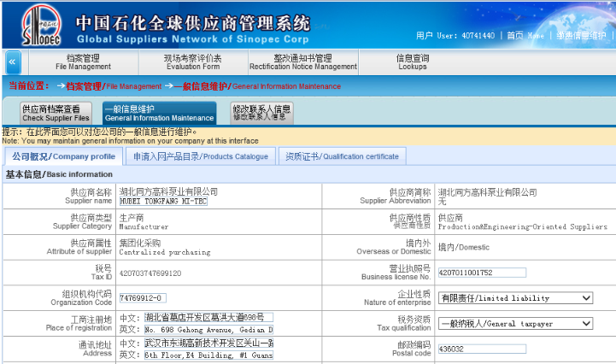
Task: Open File Management menu
Action: pos(83,62)
